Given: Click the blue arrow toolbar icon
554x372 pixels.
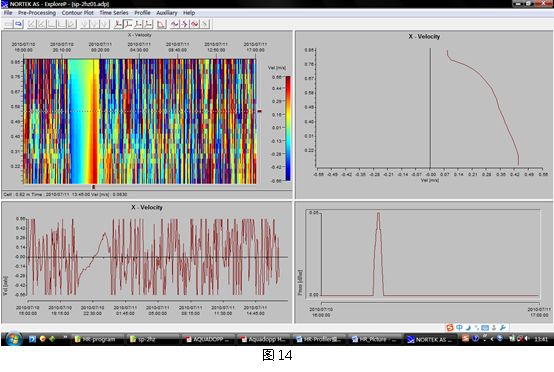Looking at the screenshot, I should [x=18, y=24].
